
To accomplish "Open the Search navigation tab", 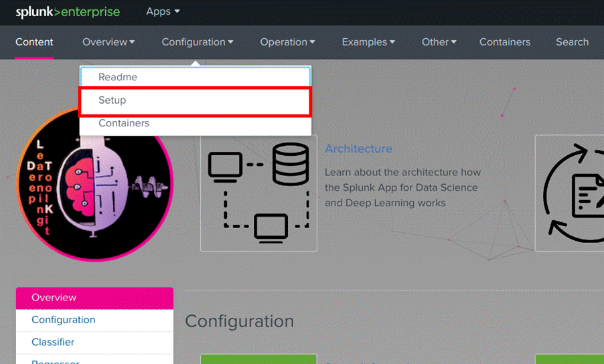I will (572, 41).
